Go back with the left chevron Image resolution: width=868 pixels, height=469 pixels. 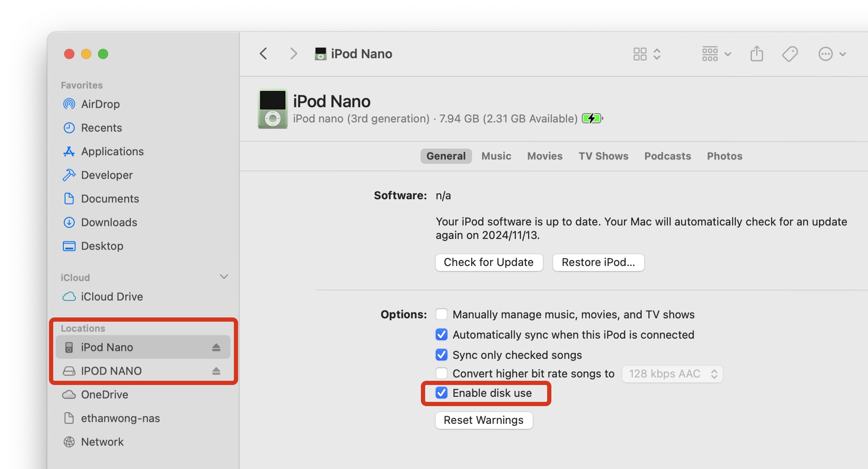[263, 54]
